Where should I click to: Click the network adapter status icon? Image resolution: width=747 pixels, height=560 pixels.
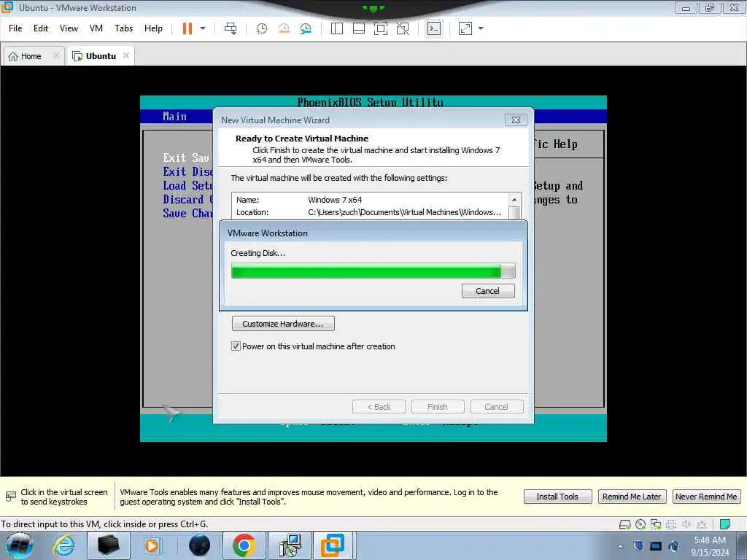656,524
